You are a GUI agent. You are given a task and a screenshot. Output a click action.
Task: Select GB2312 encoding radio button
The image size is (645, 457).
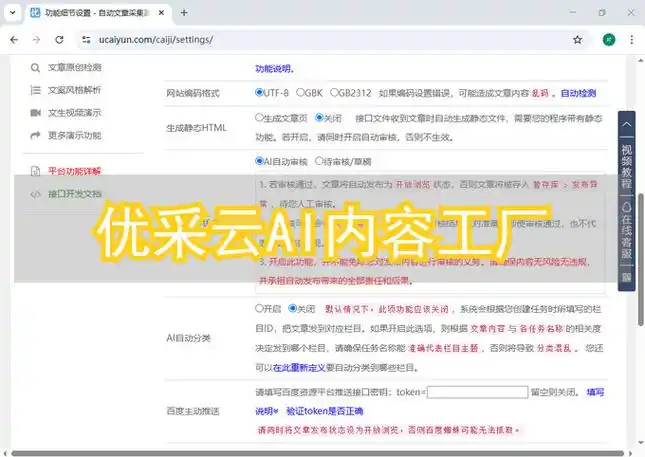point(334,92)
